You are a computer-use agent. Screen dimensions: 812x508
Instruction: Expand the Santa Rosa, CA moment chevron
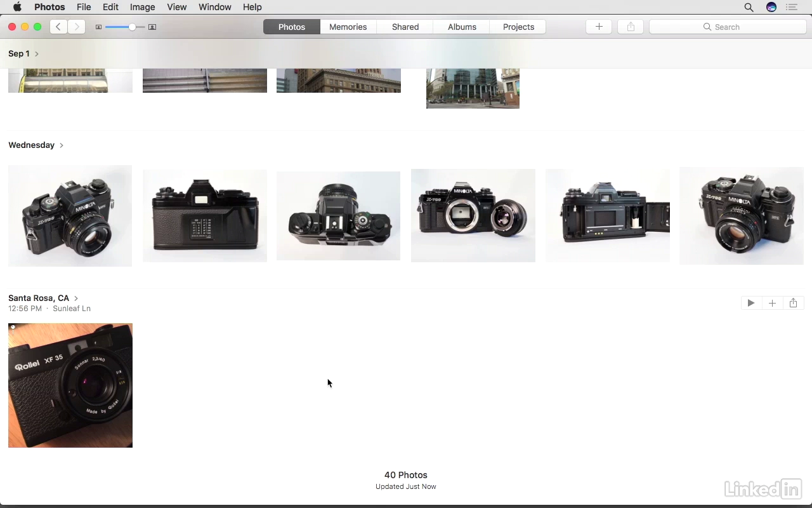(76, 298)
